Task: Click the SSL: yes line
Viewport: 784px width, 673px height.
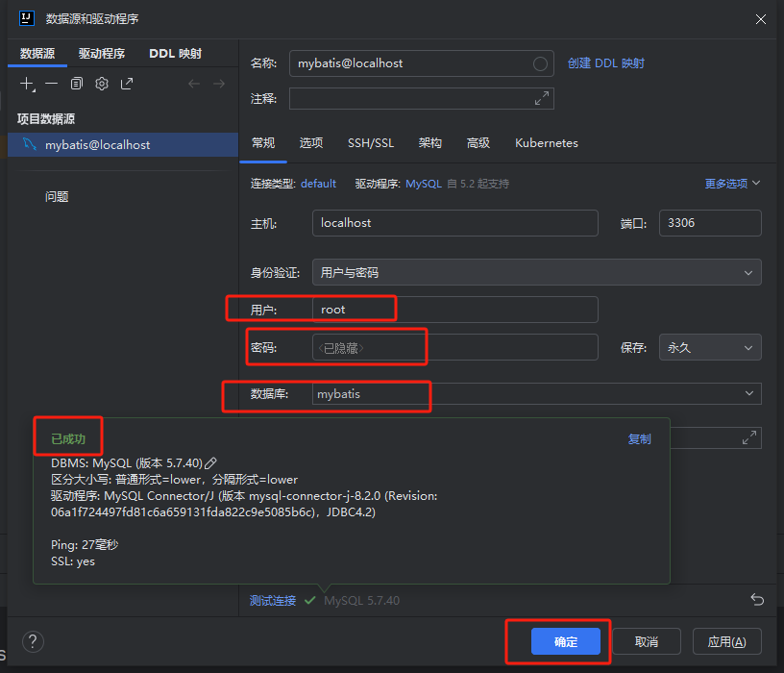Action: pos(73,561)
